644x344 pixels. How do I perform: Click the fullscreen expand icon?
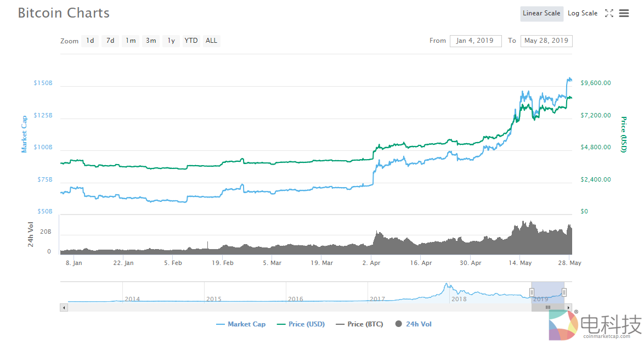click(x=609, y=14)
